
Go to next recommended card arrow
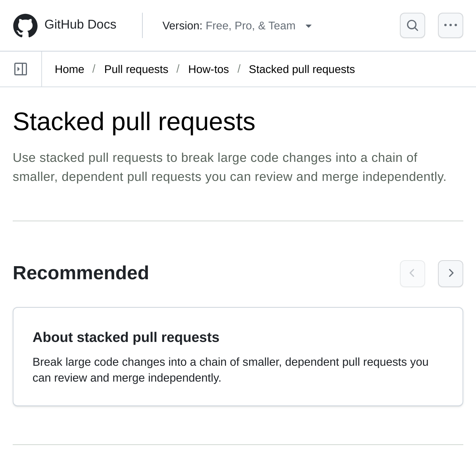(x=451, y=273)
